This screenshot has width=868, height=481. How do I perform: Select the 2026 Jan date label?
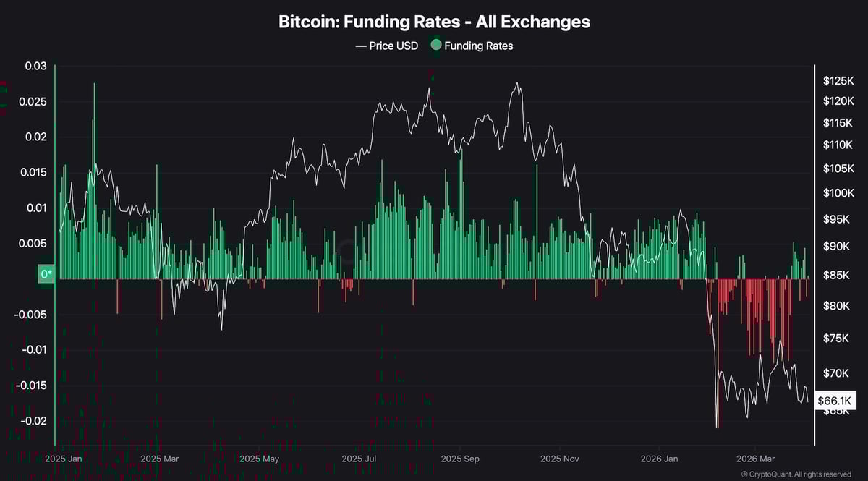coord(659,459)
